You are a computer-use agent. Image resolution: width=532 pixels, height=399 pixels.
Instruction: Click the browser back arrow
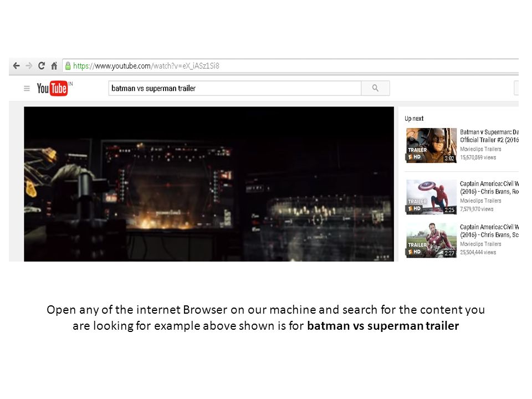(x=16, y=66)
